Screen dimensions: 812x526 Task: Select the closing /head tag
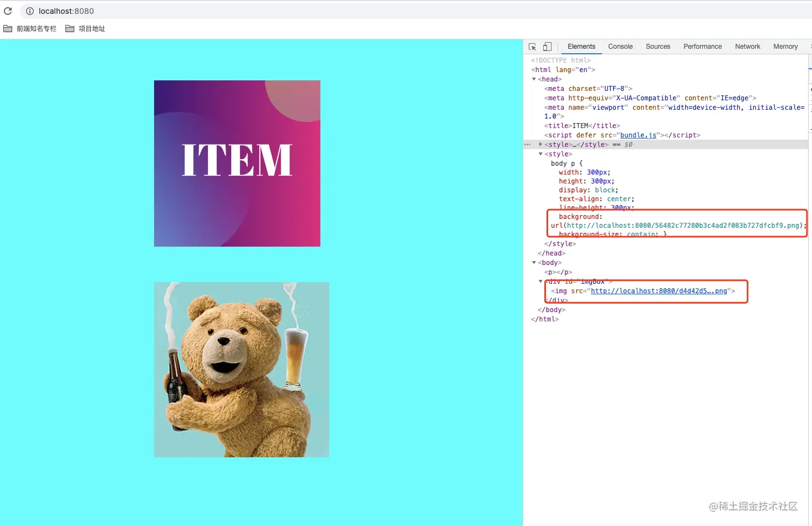point(551,253)
